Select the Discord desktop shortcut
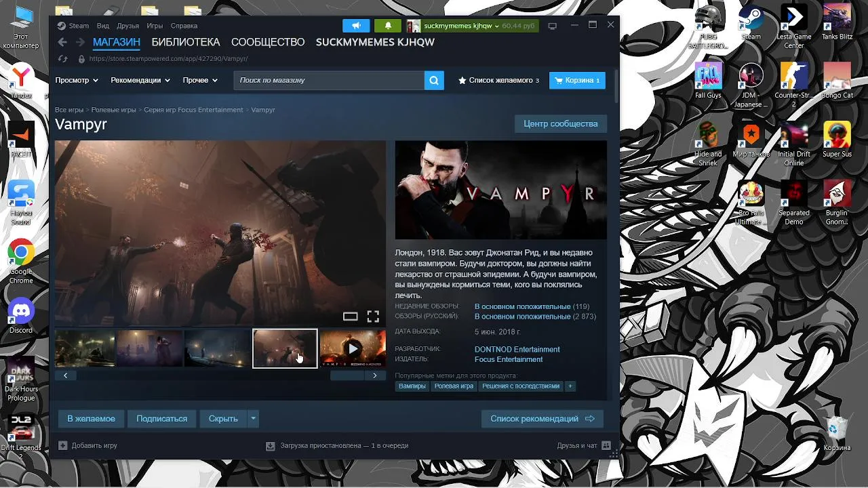Image resolution: width=868 pixels, height=488 pixels. tap(21, 316)
